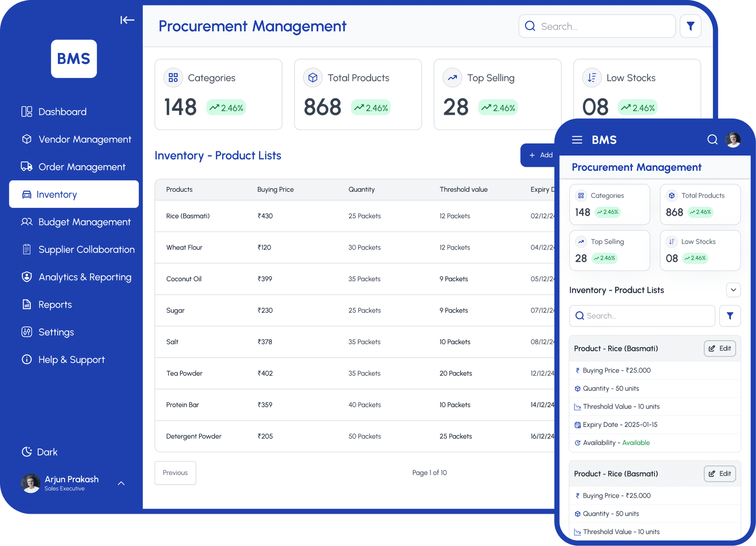Toggle Dark mode in the sidebar
This screenshot has width=756, height=546.
[x=39, y=452]
